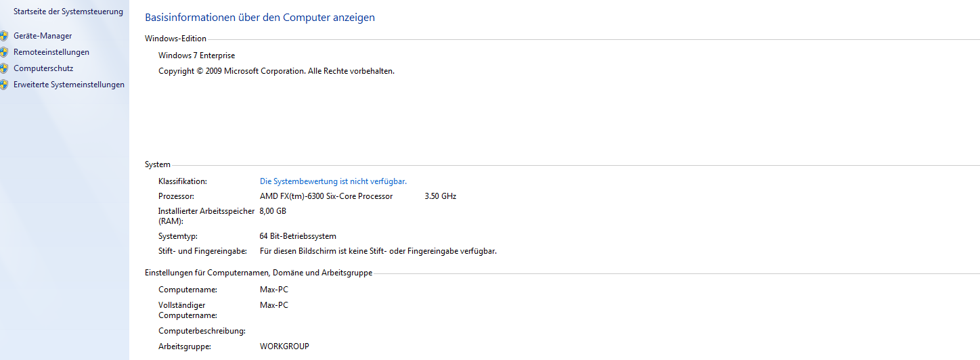Screen dimensions: 980x360
Task: Go to Startseite der Systemsteuerung
Action: point(68,12)
